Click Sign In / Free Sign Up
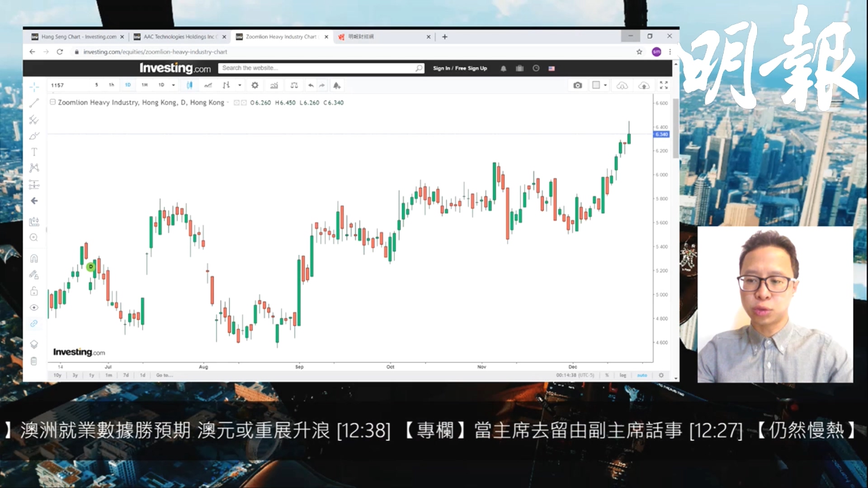 pos(460,68)
